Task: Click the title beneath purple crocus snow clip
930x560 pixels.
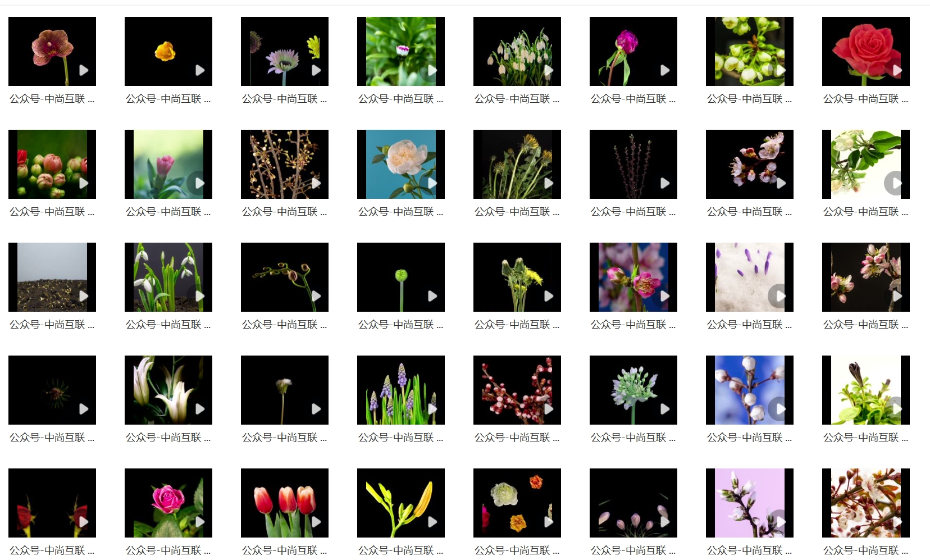Action: point(749,325)
